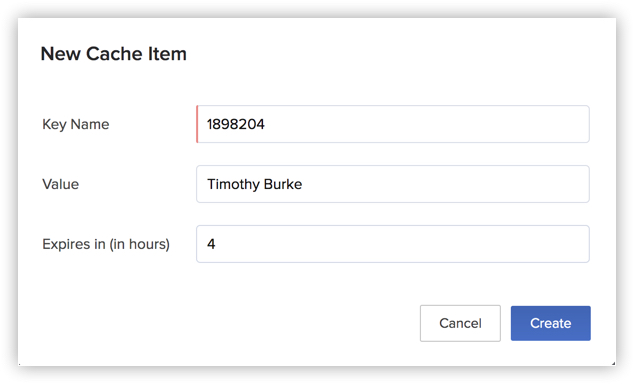Viewport: 634px width, 384px height.
Task: Focus the Key Name input field
Action: coord(393,124)
